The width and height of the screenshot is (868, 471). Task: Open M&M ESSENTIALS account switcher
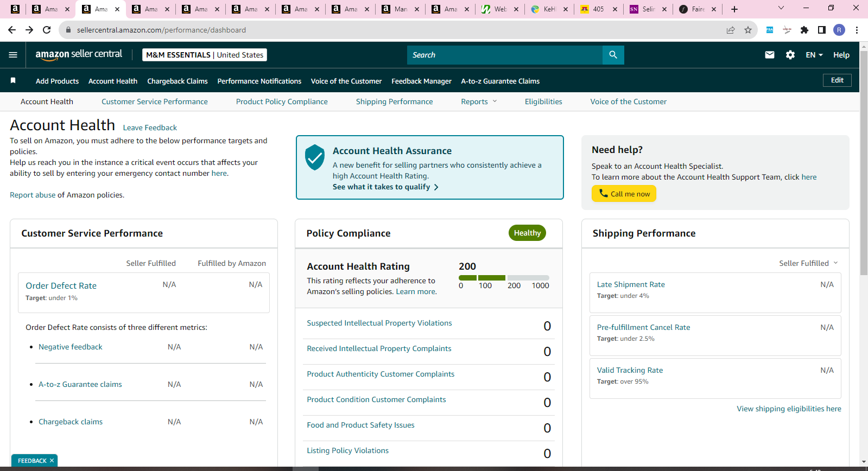pyautogui.click(x=205, y=55)
